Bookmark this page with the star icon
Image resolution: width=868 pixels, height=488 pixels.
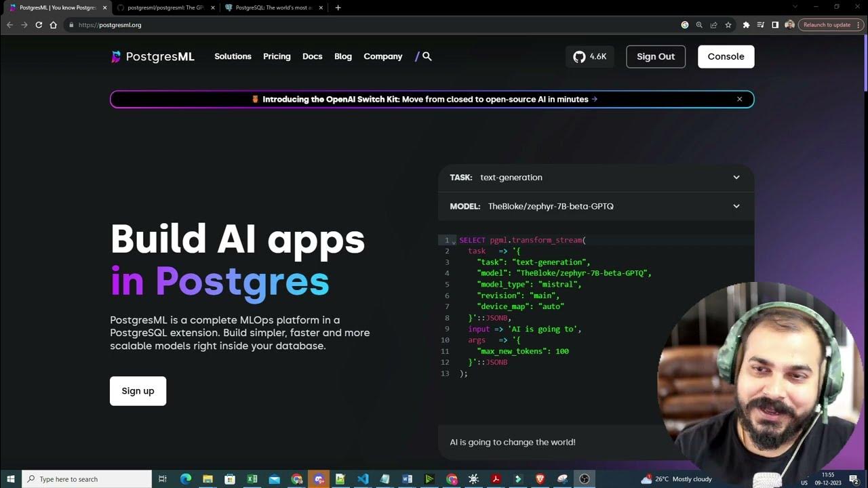728,25
